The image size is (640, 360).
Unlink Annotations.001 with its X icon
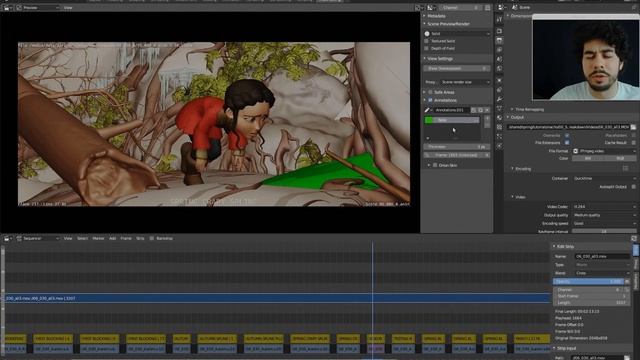click(487, 110)
